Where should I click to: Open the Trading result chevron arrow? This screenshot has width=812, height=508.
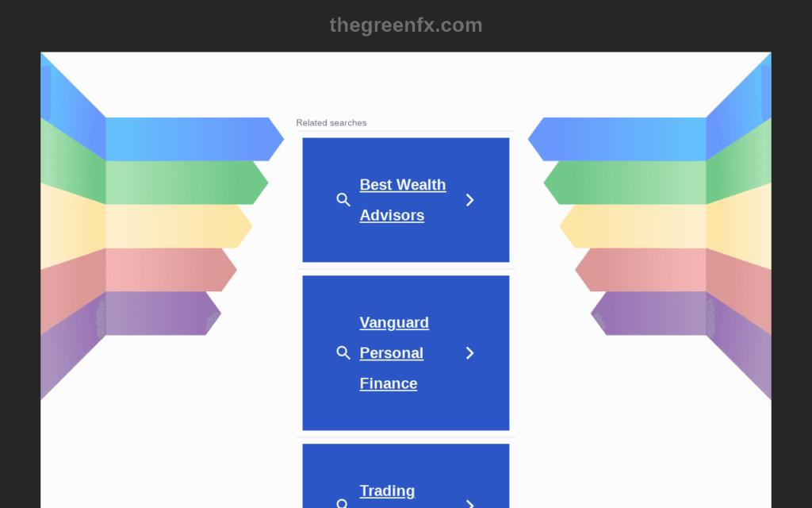[x=469, y=504]
